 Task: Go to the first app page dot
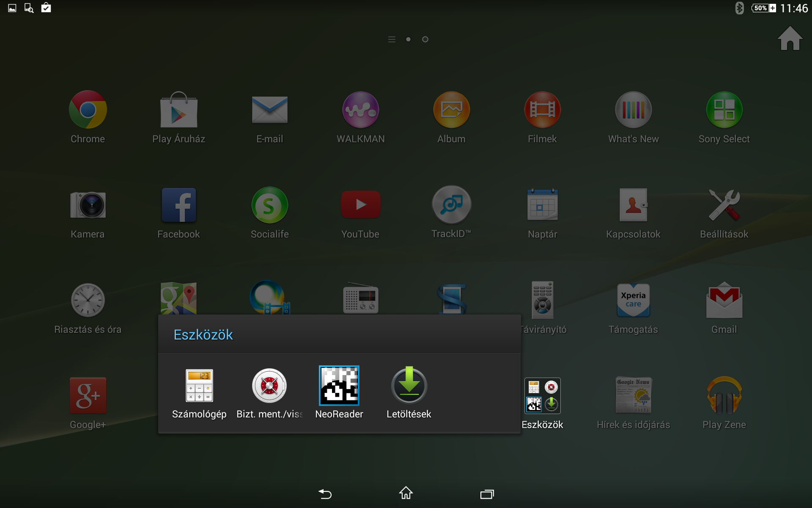coord(408,39)
